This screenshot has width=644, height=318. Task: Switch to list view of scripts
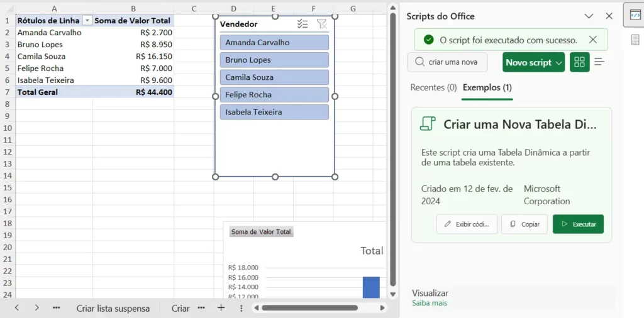[599, 62]
